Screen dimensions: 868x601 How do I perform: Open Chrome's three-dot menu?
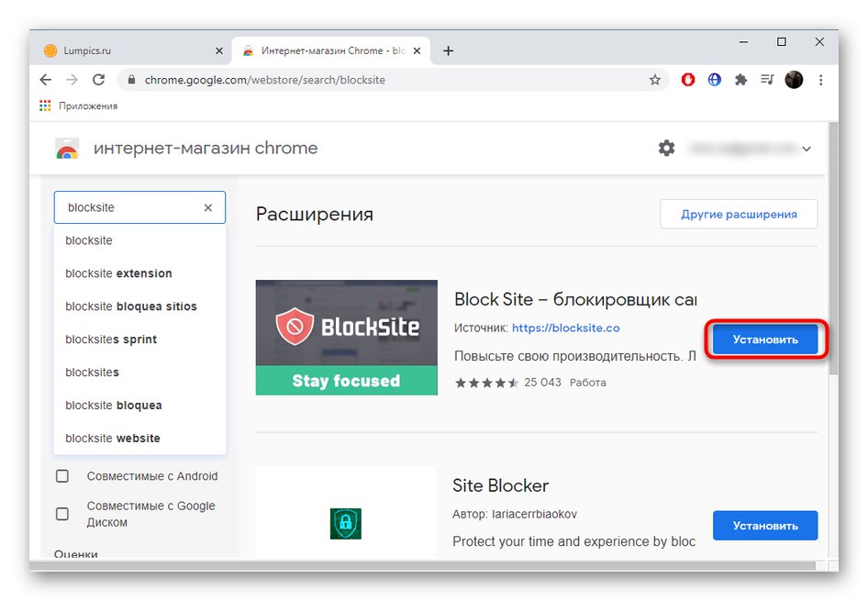pyautogui.click(x=820, y=80)
